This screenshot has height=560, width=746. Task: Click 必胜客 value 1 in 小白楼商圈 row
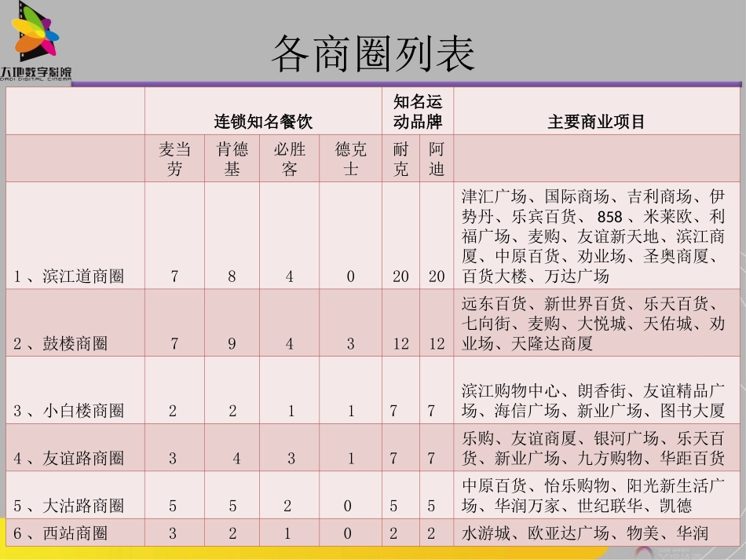click(291, 411)
